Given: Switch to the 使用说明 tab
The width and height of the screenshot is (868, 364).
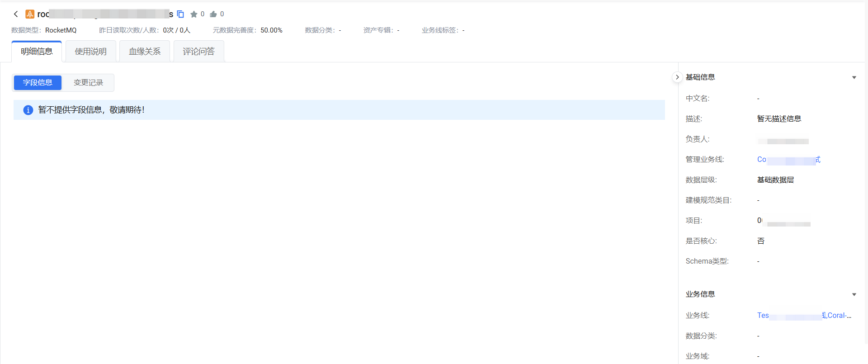Looking at the screenshot, I should pos(91,52).
